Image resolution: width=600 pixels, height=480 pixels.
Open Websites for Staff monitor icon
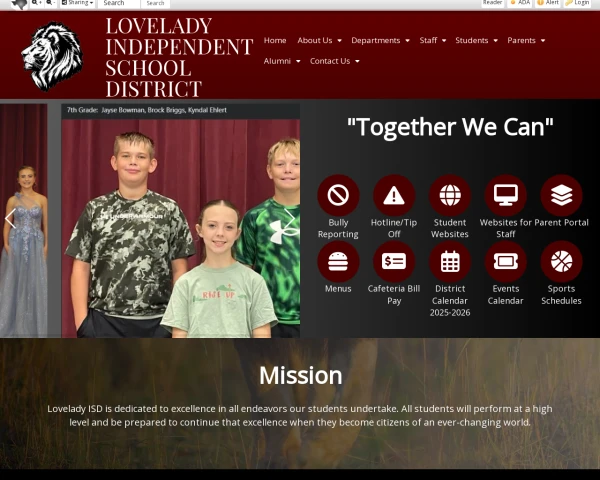pyautogui.click(x=505, y=195)
